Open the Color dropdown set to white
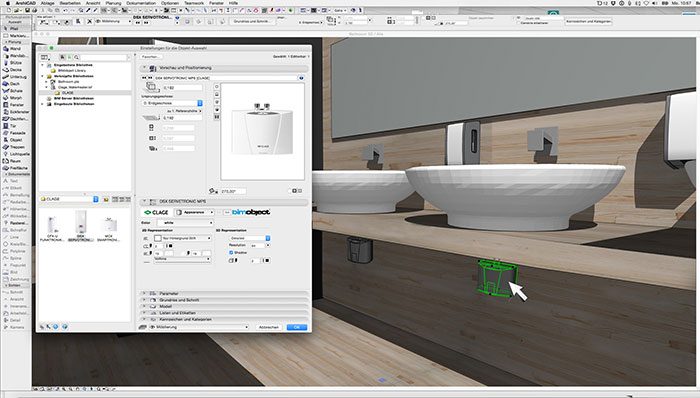The image size is (700, 398). [185, 223]
